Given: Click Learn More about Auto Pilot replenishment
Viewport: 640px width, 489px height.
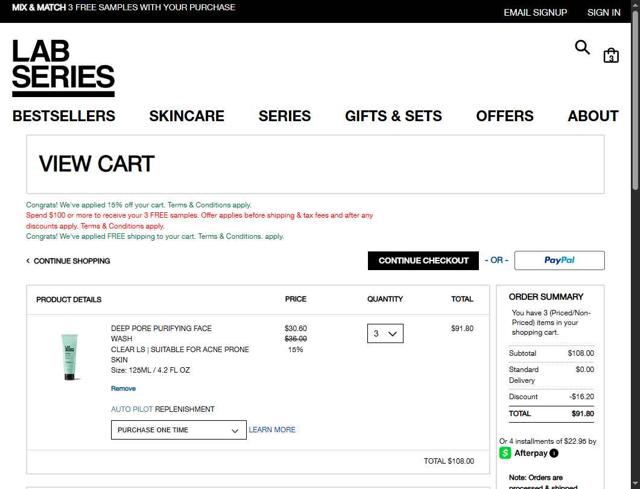Looking at the screenshot, I should 272,430.
